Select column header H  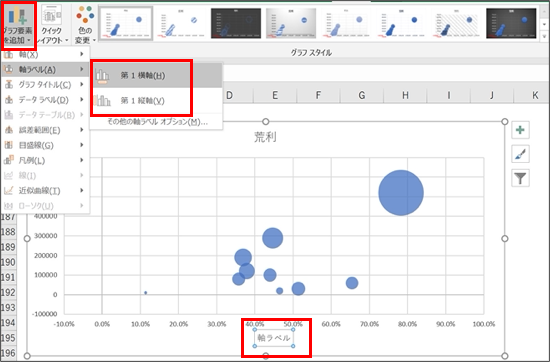[x=405, y=95]
